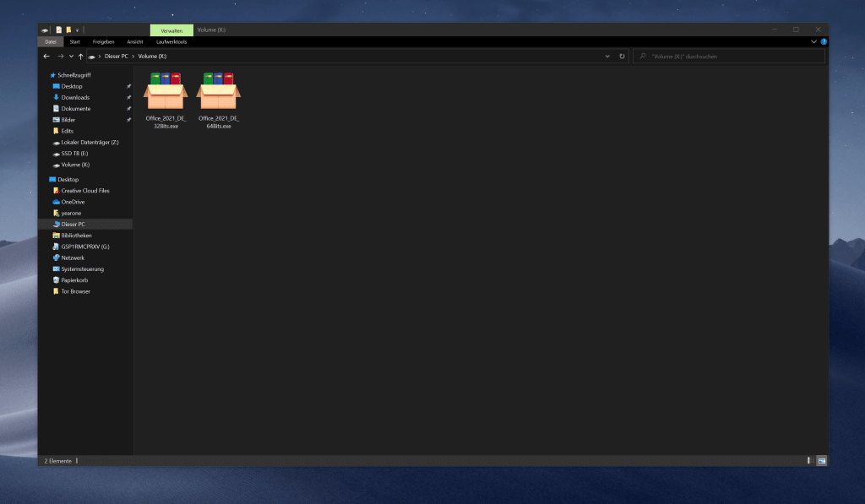The image size is (865, 504).
Task: Open the yearone user folder
Action: pos(71,213)
